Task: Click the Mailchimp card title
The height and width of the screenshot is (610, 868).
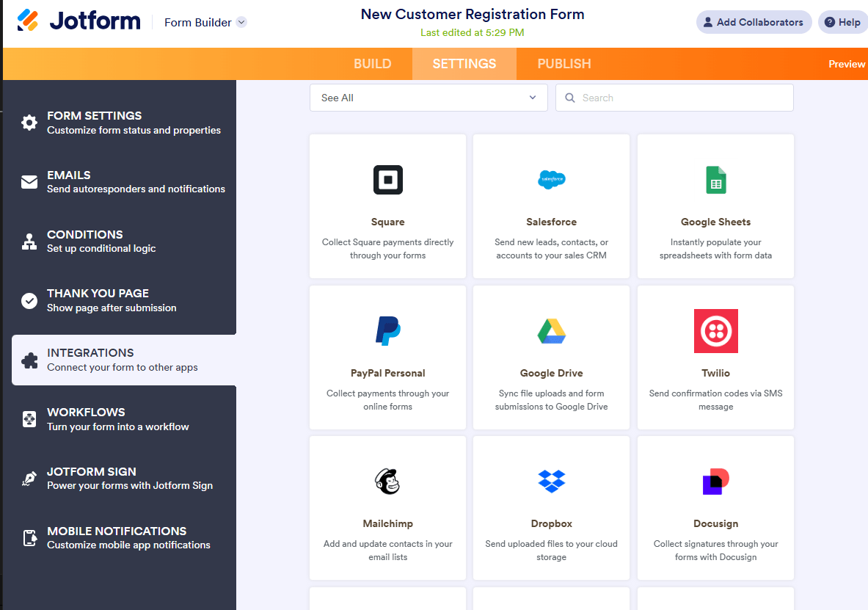Action: 387,523
